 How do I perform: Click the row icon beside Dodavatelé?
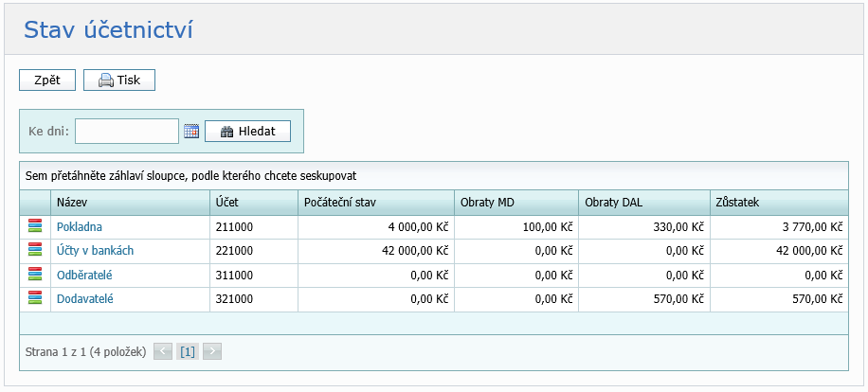point(35,298)
